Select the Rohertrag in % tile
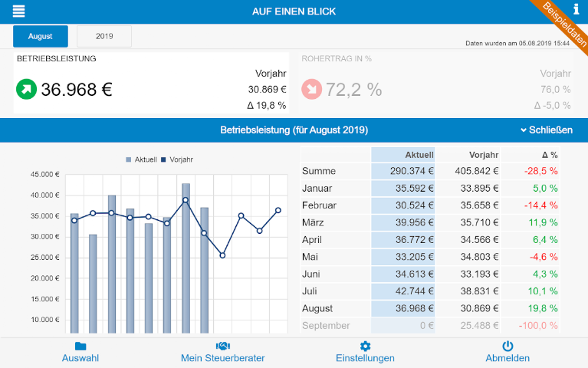The image size is (588, 368). click(x=435, y=84)
